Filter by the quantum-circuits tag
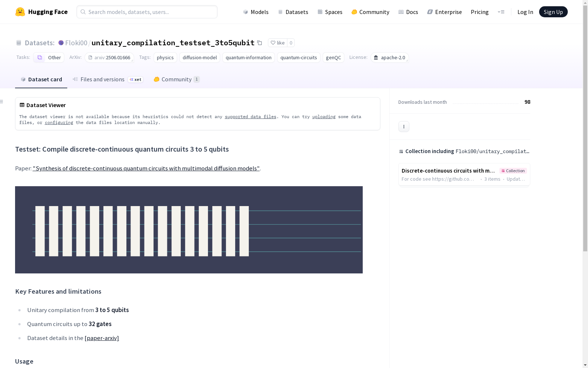Image resolution: width=588 pixels, height=368 pixels. (x=298, y=57)
